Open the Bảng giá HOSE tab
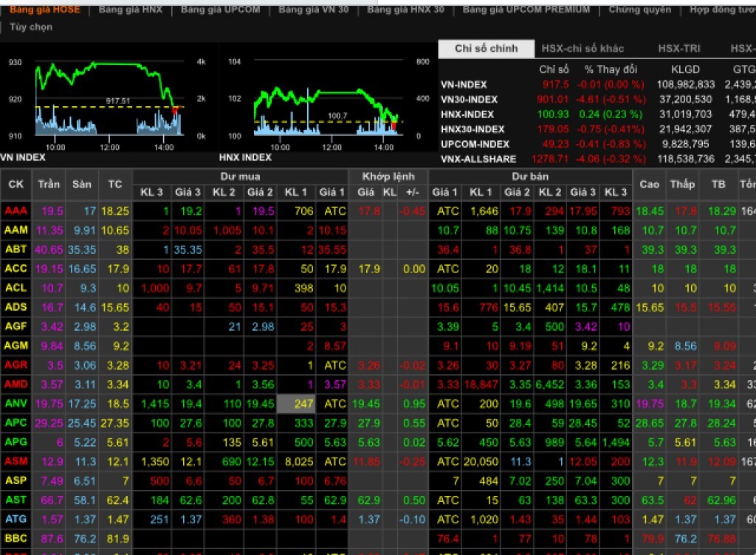 click(x=44, y=10)
